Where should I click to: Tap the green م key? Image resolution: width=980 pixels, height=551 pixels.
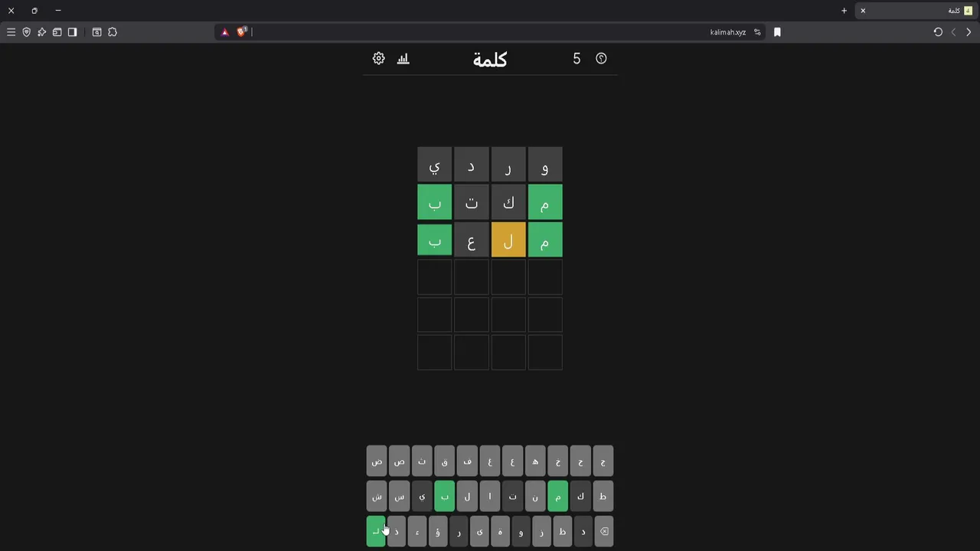coord(557,496)
